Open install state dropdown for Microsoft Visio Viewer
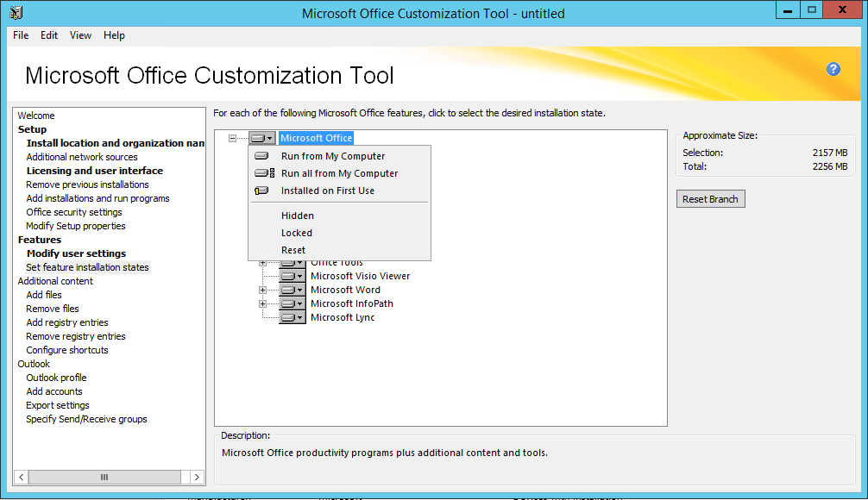This screenshot has height=500, width=868. click(x=292, y=276)
